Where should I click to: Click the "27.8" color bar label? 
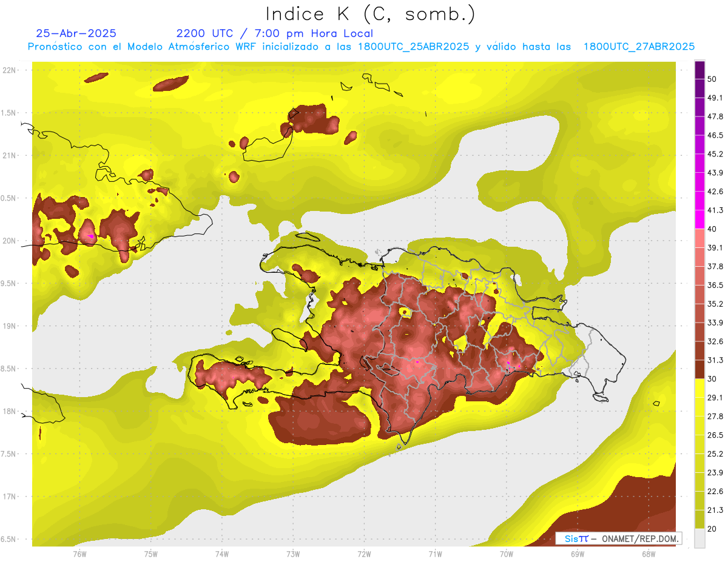coord(715,416)
